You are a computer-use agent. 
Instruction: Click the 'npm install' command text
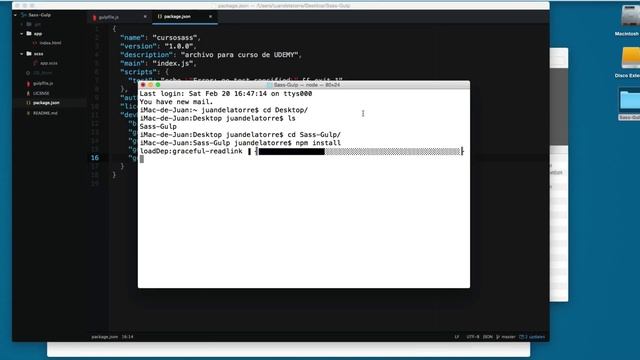point(318,143)
